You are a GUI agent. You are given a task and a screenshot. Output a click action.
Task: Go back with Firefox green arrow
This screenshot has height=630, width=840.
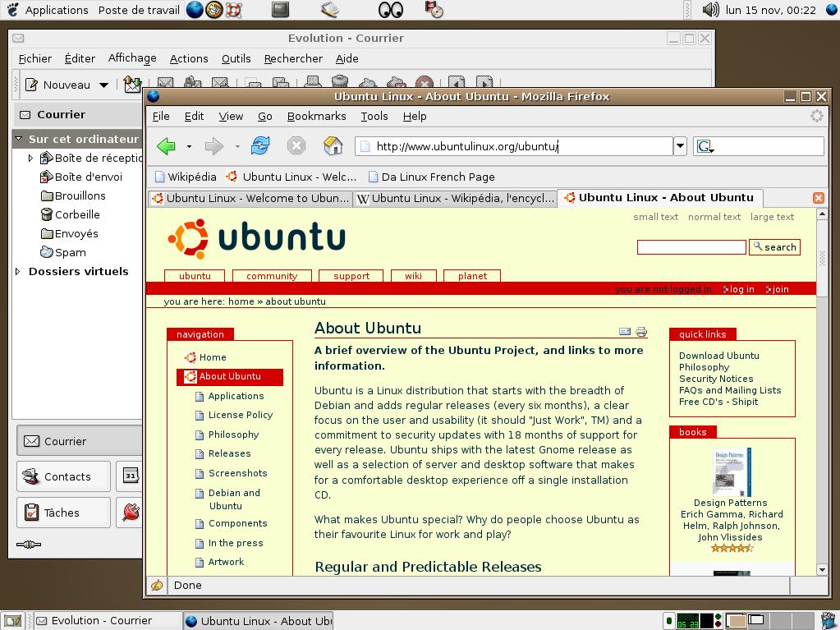tap(166, 145)
